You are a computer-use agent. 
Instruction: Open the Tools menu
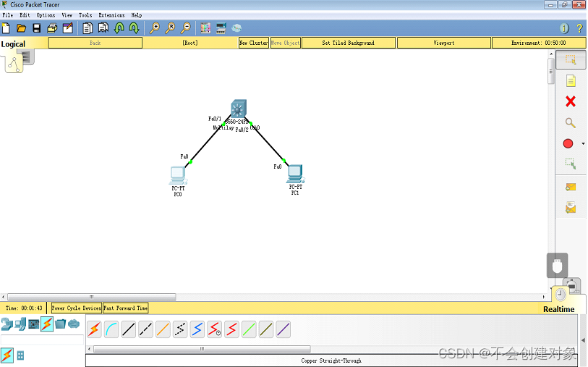coord(85,15)
